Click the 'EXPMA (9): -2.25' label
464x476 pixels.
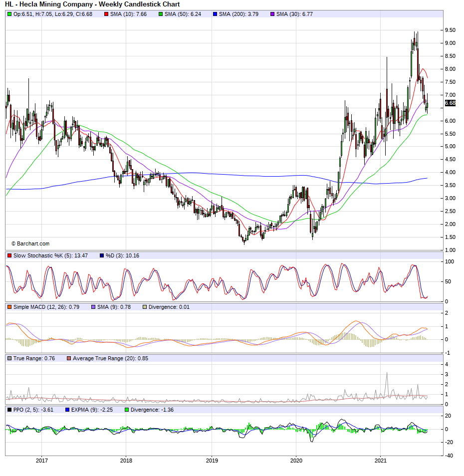(x=92, y=410)
